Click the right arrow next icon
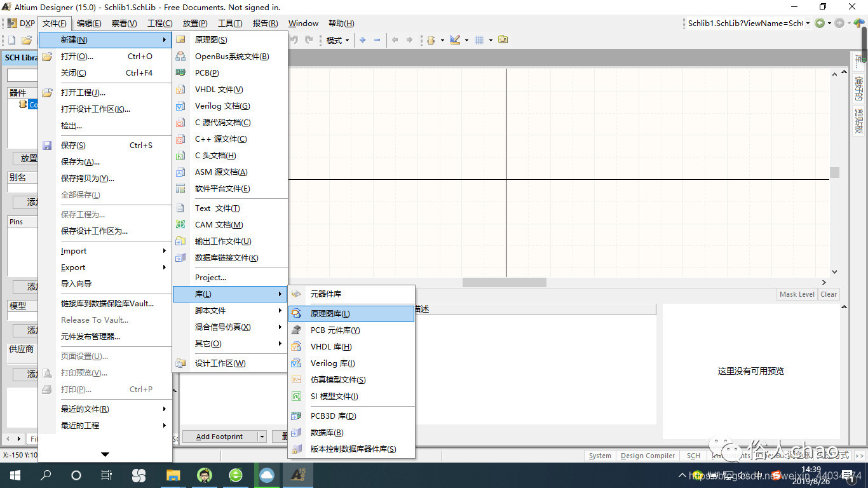 409,40
